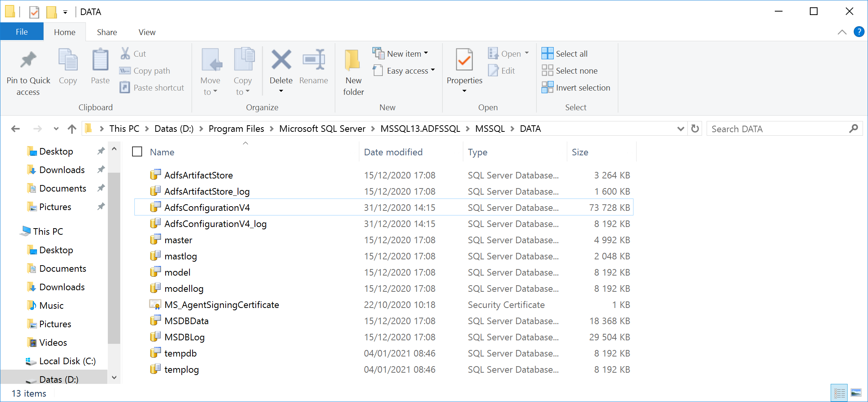The width and height of the screenshot is (868, 402).
Task: Toggle the select-all checkbox beside Name
Action: click(137, 151)
